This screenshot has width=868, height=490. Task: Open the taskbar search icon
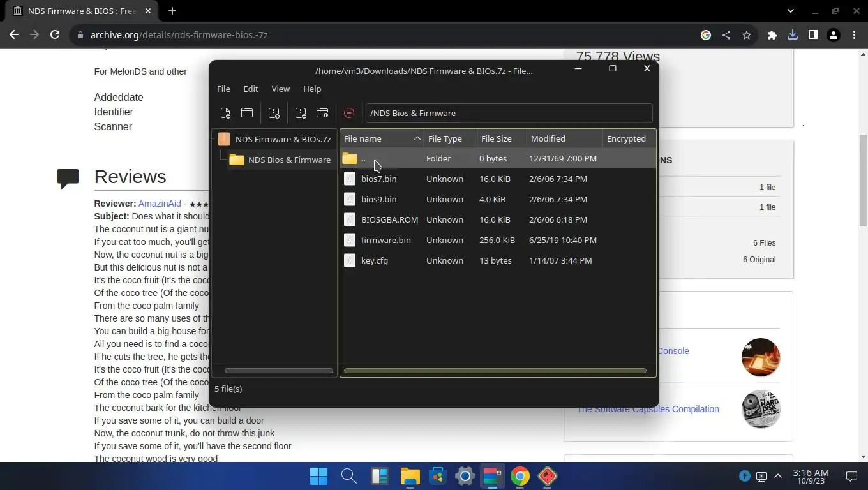(348, 476)
